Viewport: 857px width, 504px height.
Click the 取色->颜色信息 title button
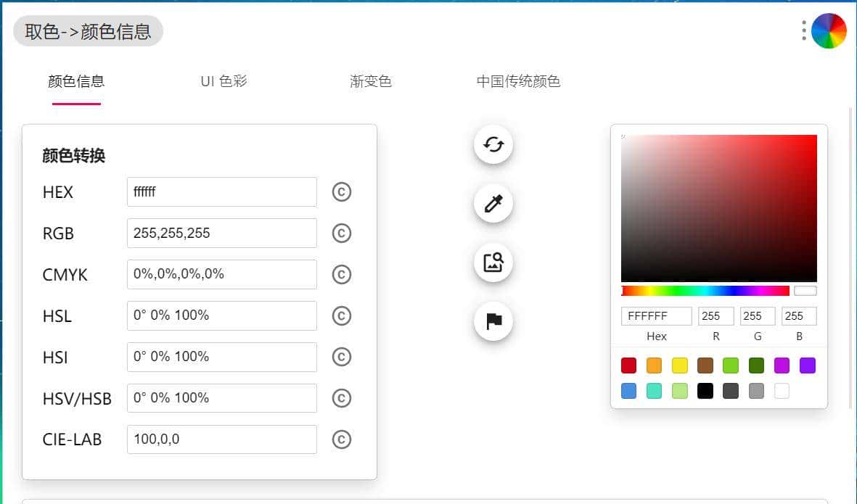point(87,30)
